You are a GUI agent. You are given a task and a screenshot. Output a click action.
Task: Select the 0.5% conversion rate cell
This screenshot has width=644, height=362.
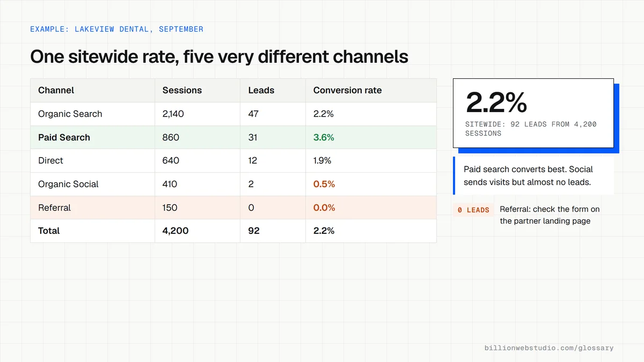tap(371, 184)
